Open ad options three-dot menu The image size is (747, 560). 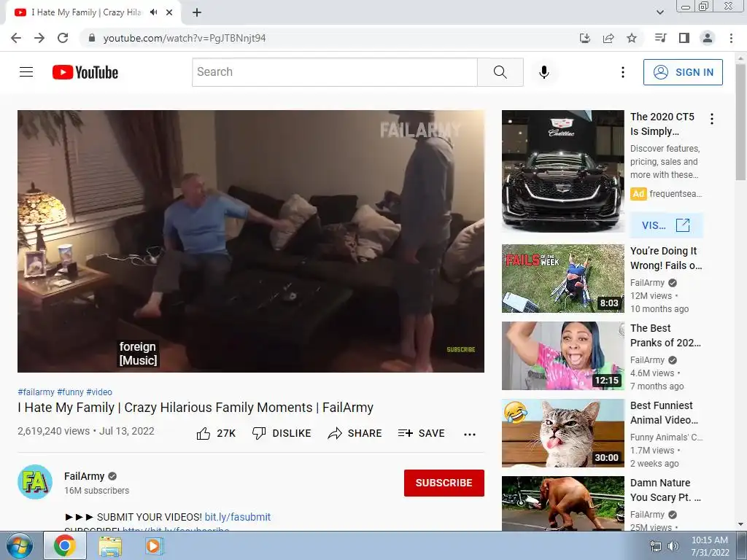coord(712,119)
